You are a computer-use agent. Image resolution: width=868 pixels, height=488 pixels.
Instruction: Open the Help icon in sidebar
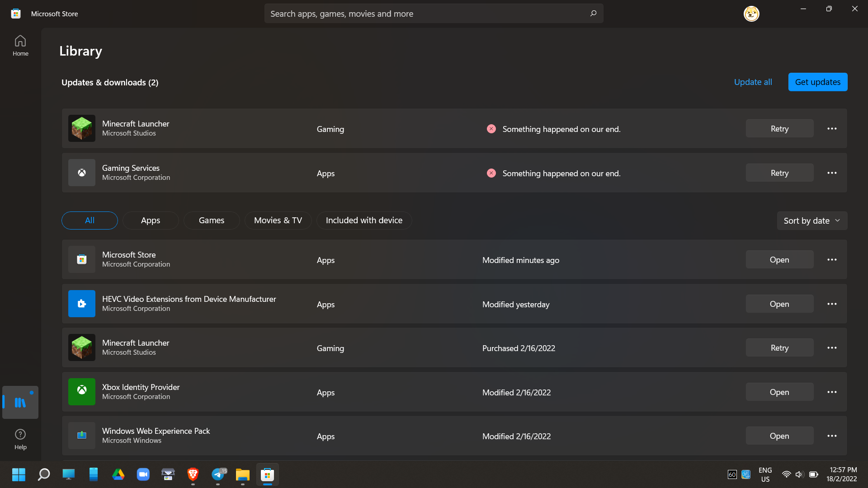pyautogui.click(x=20, y=439)
